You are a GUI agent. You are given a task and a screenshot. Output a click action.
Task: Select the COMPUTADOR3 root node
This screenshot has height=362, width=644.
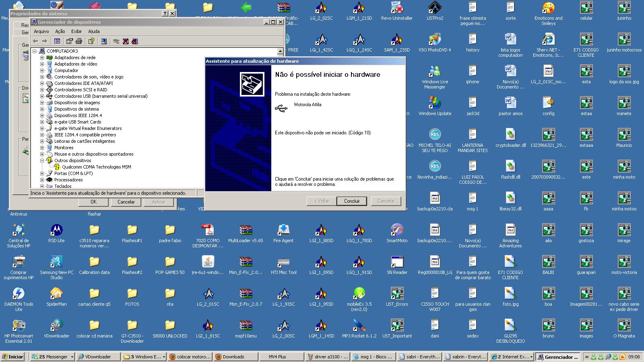pyautogui.click(x=62, y=51)
